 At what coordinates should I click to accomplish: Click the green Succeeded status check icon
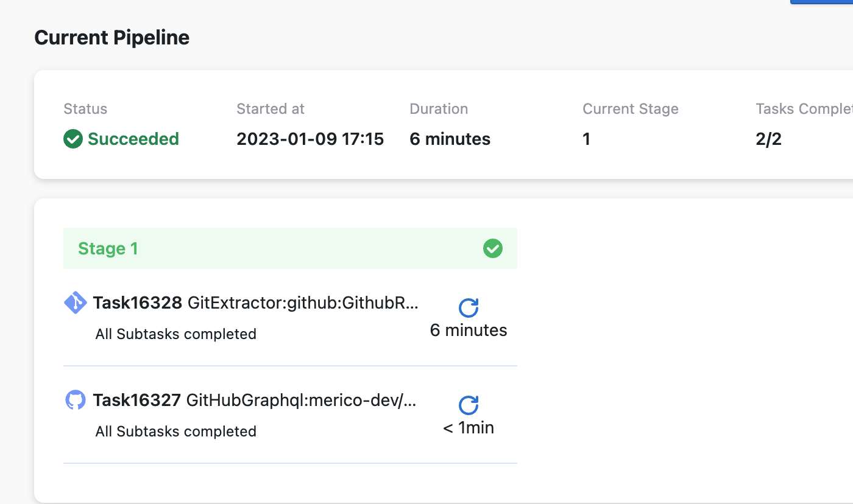[73, 139]
